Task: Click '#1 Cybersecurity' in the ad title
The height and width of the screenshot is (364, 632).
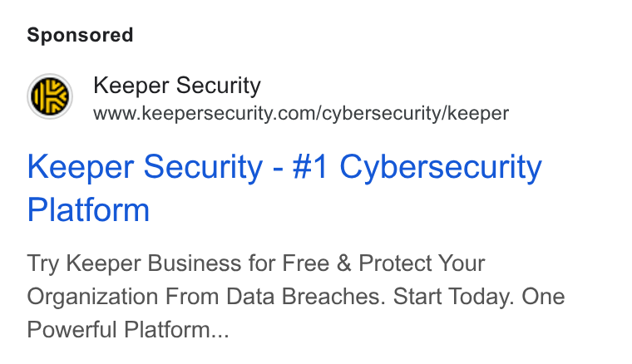Action: pos(417,168)
